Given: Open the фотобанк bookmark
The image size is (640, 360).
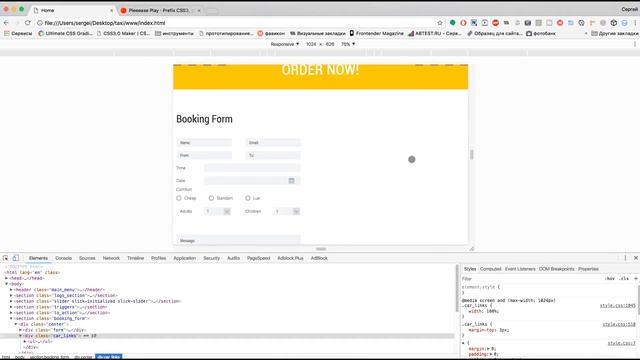Looking at the screenshot, I should tap(541, 33).
